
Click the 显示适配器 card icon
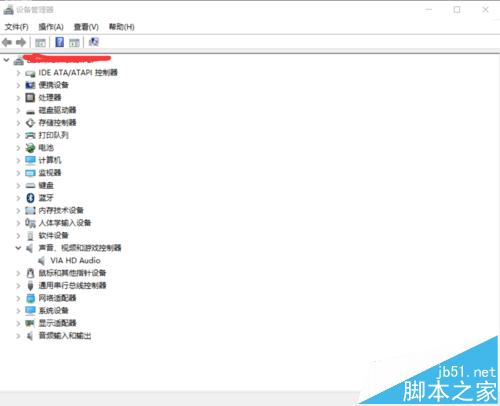pos(30,323)
